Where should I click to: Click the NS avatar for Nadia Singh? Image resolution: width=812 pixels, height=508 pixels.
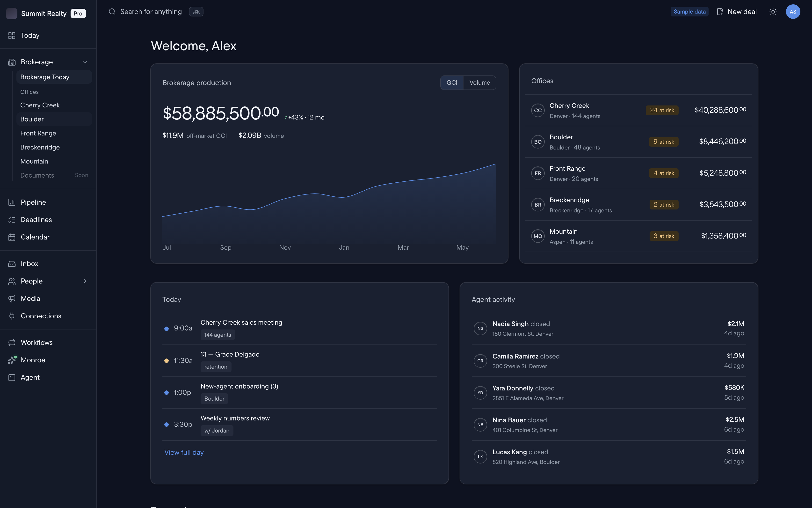coord(480,329)
